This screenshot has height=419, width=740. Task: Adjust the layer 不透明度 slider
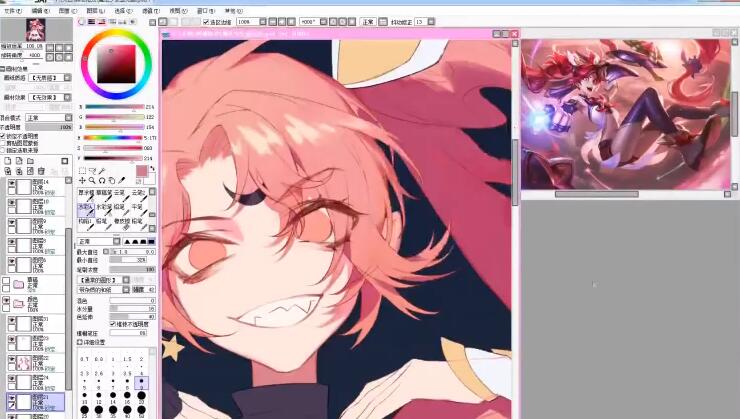click(x=48, y=127)
